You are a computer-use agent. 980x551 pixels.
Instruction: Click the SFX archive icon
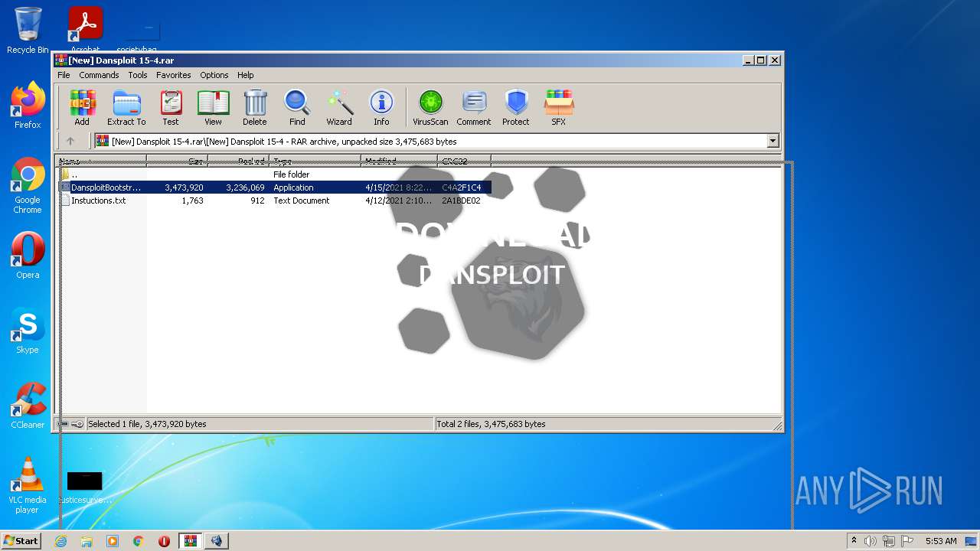point(559,107)
